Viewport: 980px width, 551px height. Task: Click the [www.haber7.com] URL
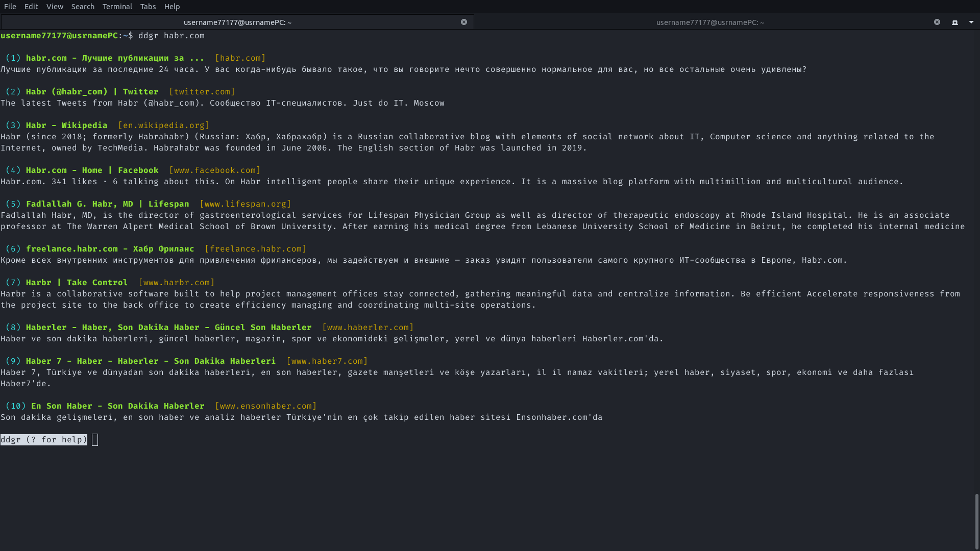pos(327,361)
